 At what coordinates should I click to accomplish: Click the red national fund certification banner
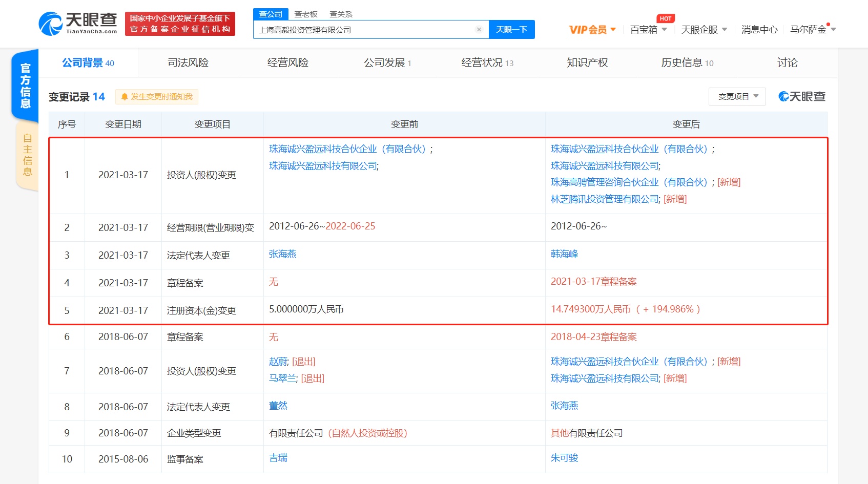180,24
